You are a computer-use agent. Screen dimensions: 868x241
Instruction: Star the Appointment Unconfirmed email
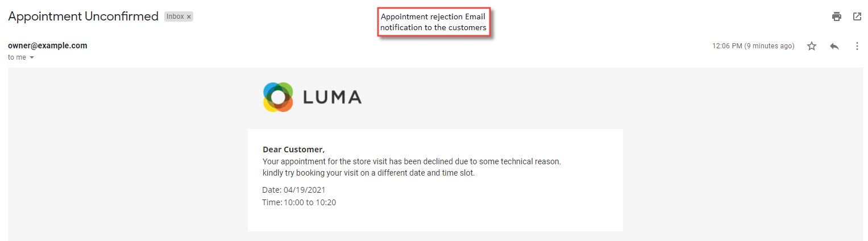click(812, 46)
